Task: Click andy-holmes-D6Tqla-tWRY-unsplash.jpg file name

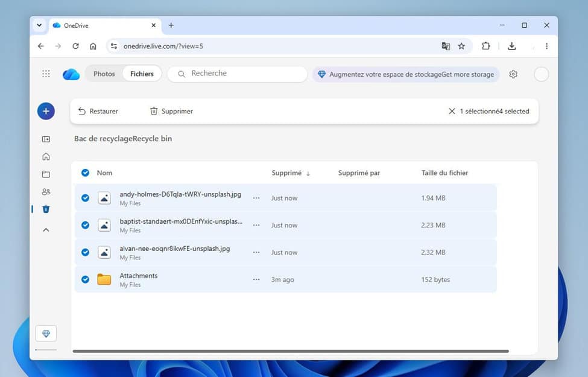Action: click(x=180, y=194)
